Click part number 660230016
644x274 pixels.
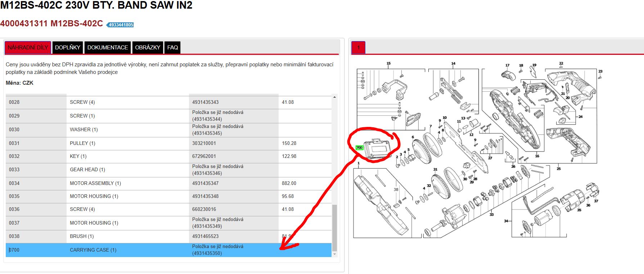coord(204,209)
